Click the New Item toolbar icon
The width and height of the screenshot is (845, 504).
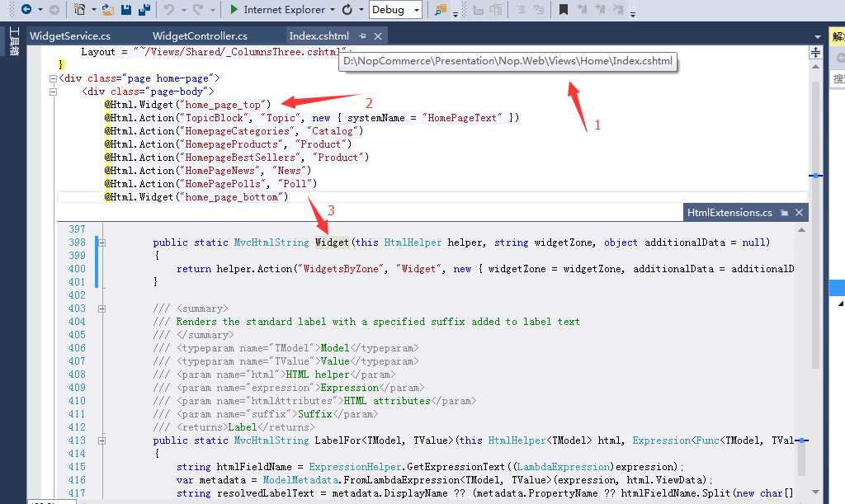(79, 9)
